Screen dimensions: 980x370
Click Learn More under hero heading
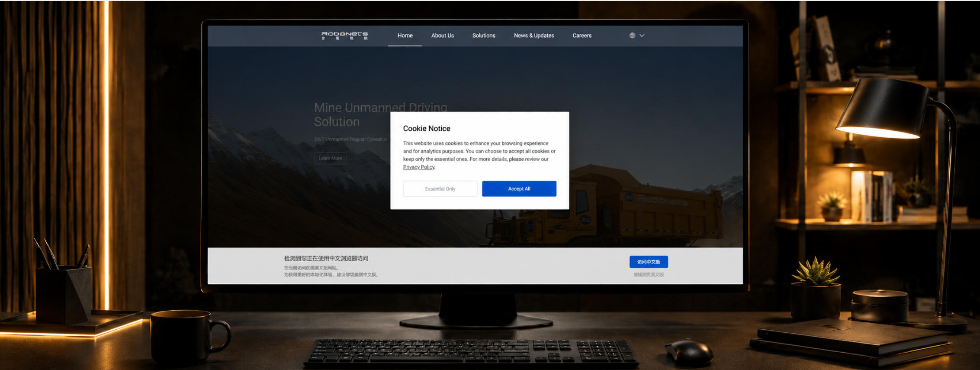(330, 158)
